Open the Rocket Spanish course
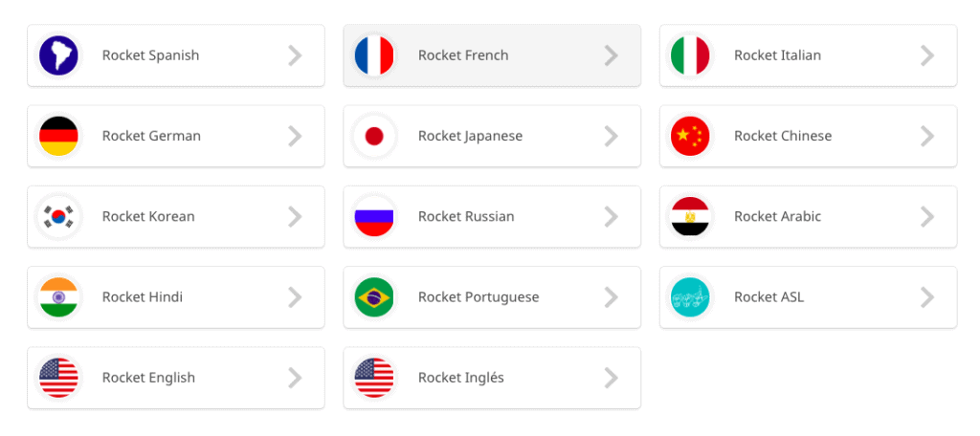980x436 pixels. click(176, 55)
